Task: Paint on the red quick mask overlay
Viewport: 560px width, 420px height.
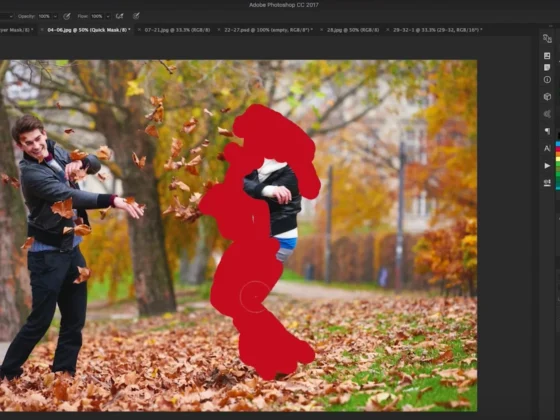Action: coord(250,250)
